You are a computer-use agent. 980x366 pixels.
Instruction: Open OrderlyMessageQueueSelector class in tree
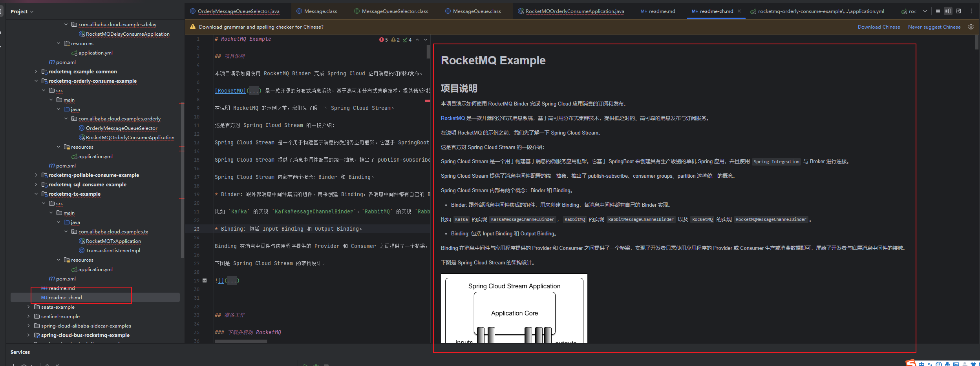[121, 128]
